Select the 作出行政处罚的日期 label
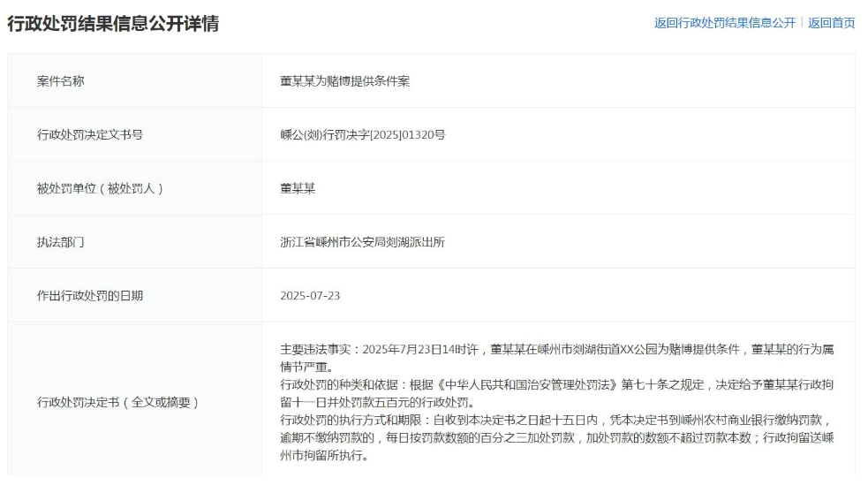868x493 pixels. (90, 296)
